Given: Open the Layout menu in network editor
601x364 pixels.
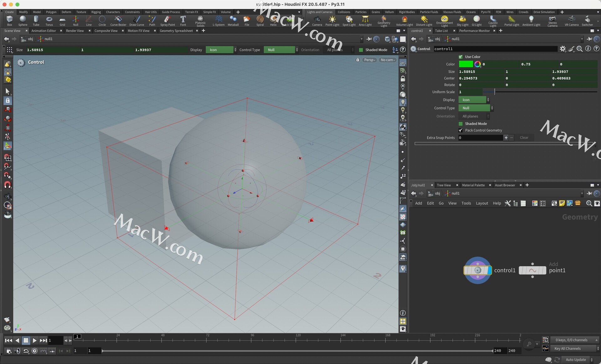Looking at the screenshot, I should 482,203.
